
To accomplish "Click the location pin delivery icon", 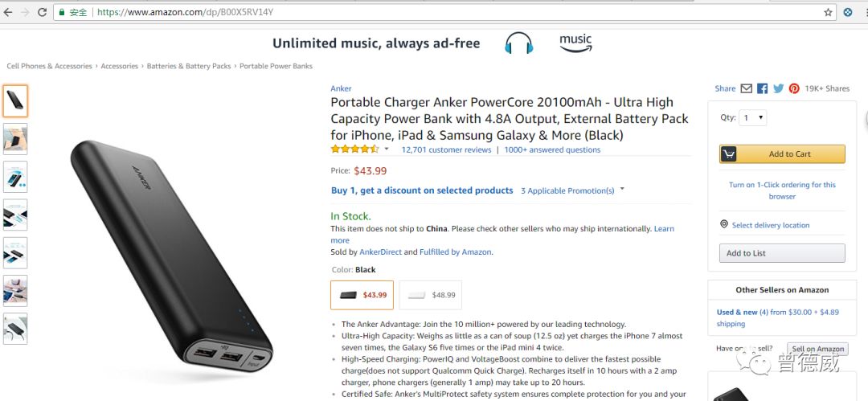I will point(724,225).
